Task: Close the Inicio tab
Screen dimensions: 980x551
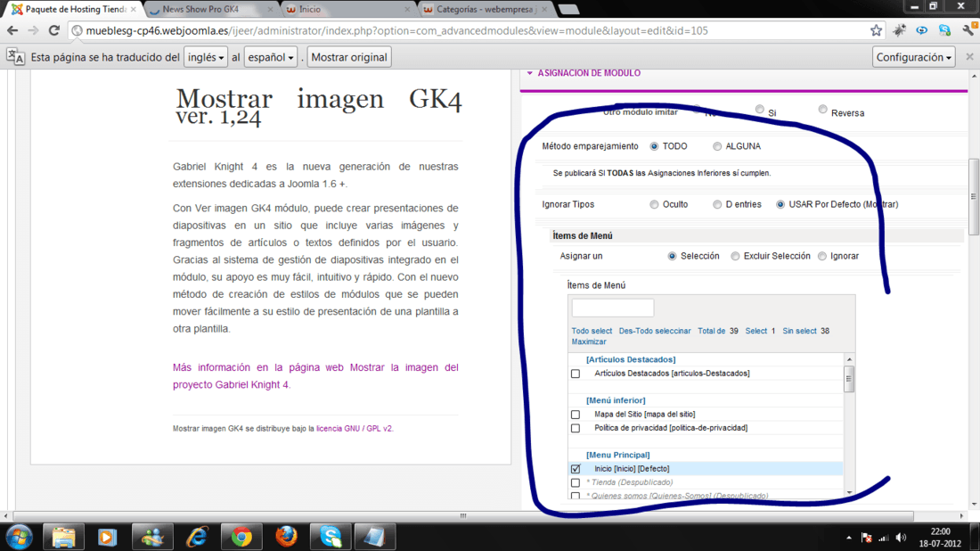Action: point(407,10)
